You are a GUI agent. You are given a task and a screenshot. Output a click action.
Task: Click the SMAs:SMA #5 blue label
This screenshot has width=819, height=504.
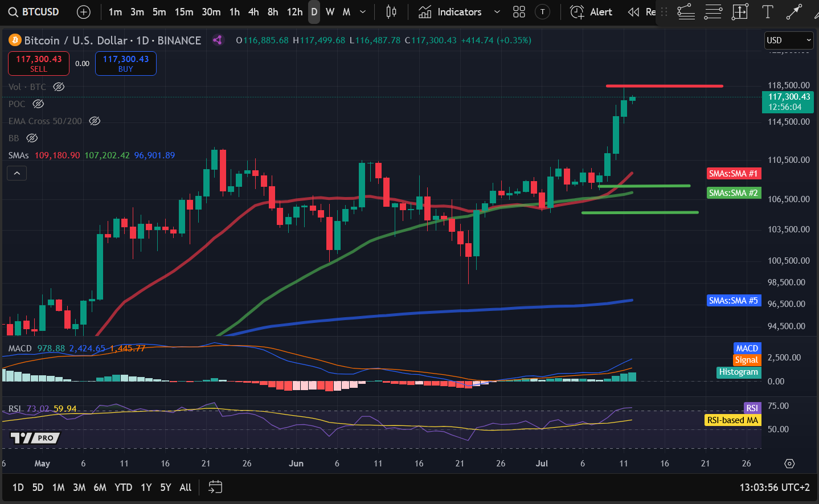click(x=733, y=301)
